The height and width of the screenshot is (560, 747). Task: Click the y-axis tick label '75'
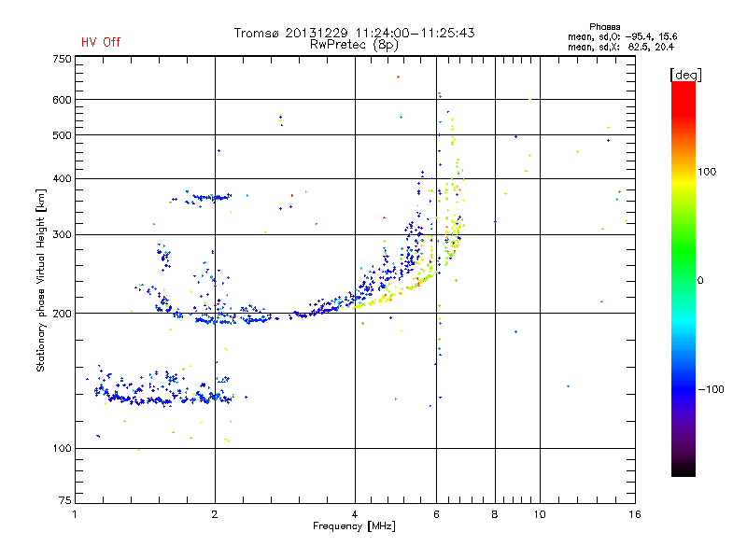[x=65, y=500]
